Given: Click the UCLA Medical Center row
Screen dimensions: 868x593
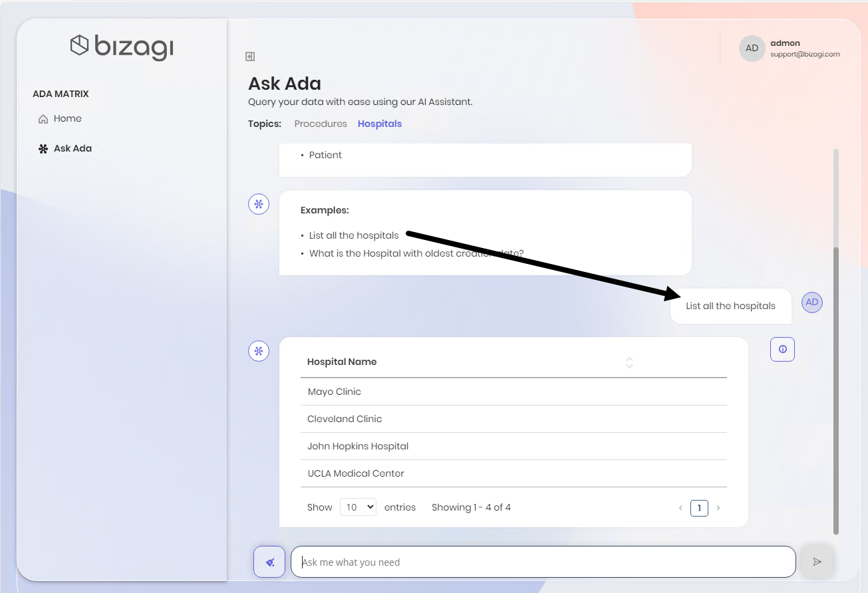Looking at the screenshot, I should click(513, 473).
